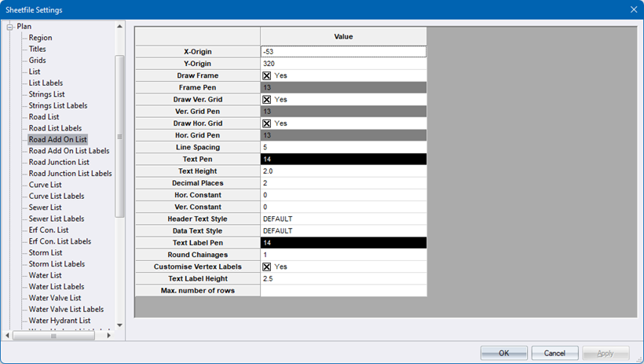Pick the Frame Pen color swatch
Screen dimensions: 644x364
[x=344, y=87]
